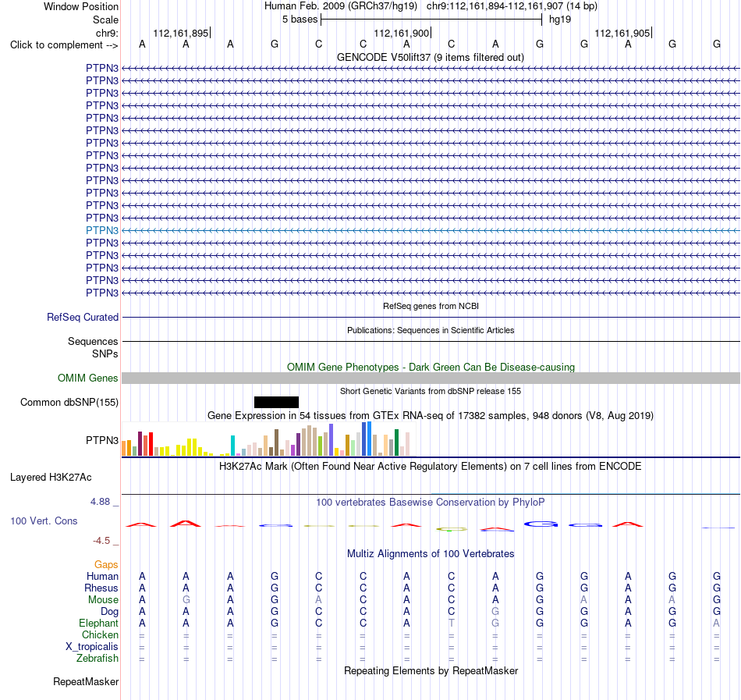This screenshot has width=741, height=700.
Task: Open 'Repeating Elements by RepeatMasker' track title
Action: point(431,671)
